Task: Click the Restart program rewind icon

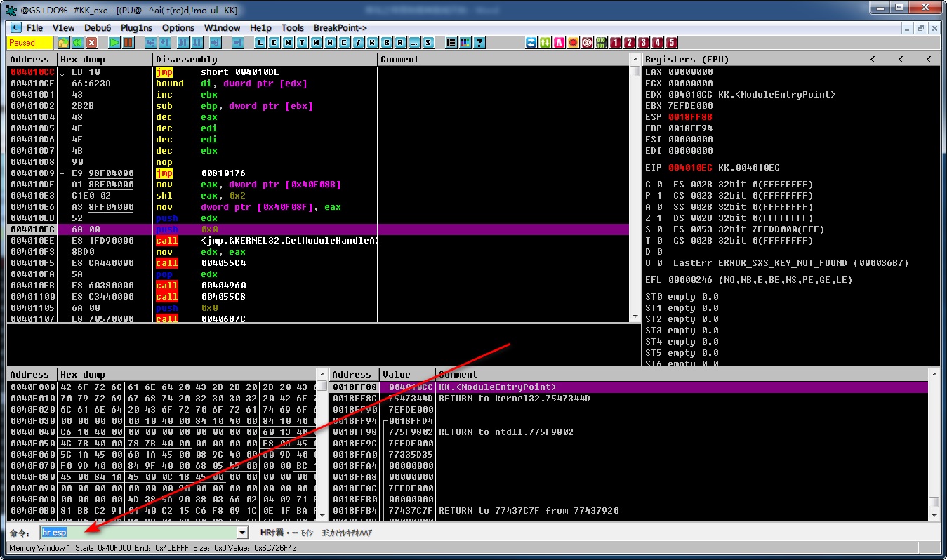Action: [77, 43]
